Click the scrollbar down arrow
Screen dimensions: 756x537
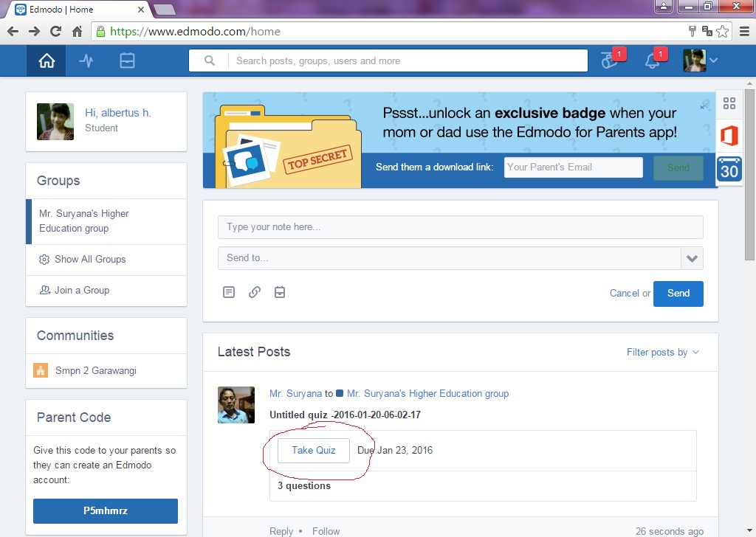pos(749,531)
